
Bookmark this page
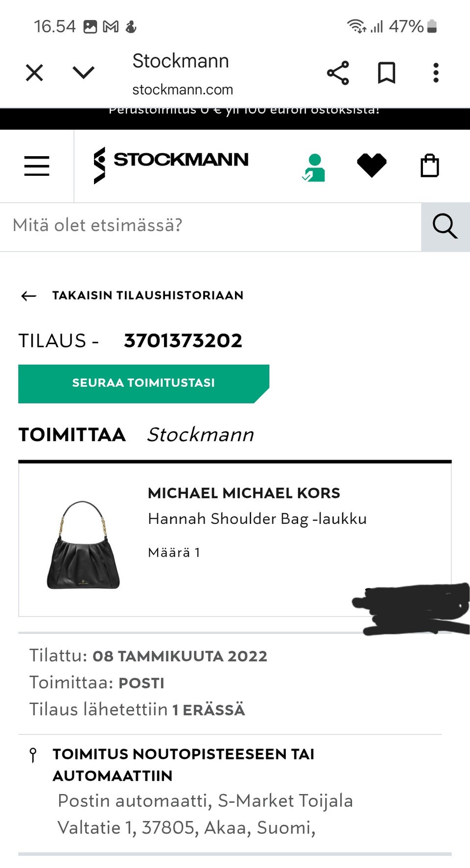point(386,72)
